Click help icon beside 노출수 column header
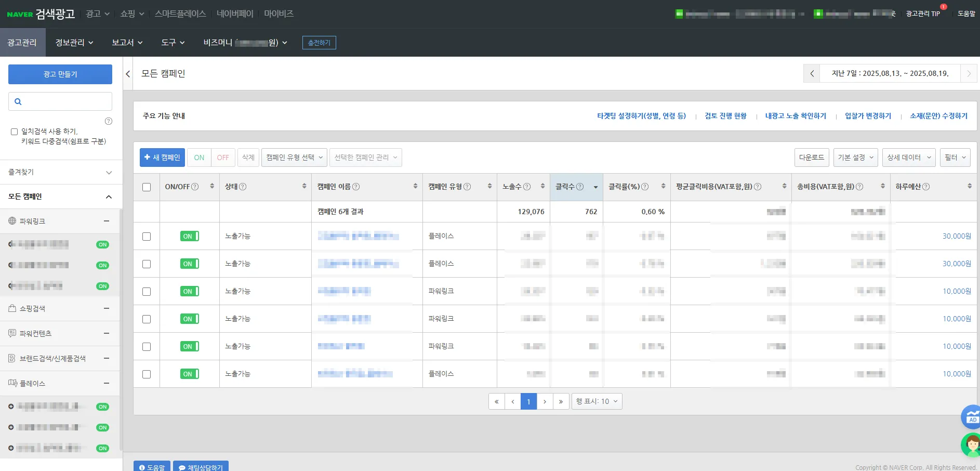Image resolution: width=980 pixels, height=471 pixels. pos(527,187)
